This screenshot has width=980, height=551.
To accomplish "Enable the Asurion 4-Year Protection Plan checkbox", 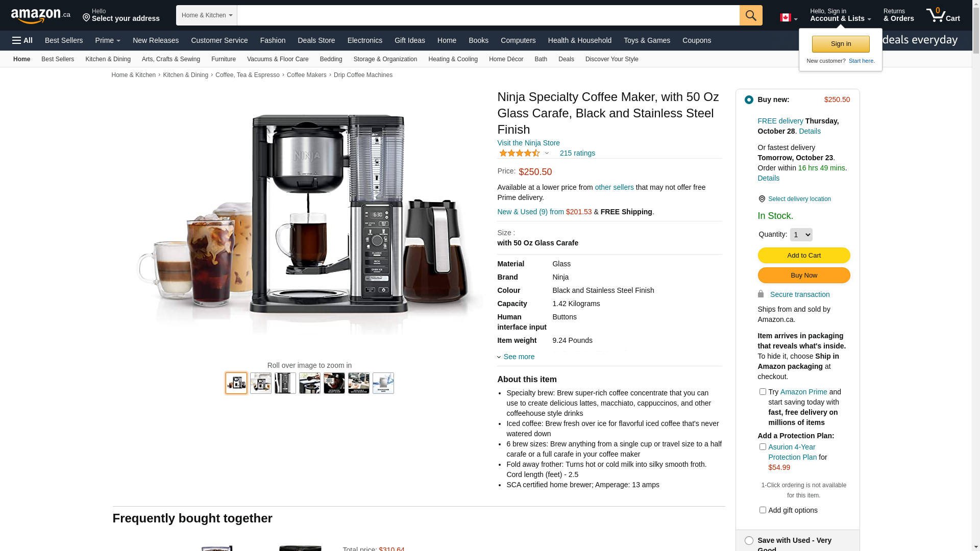I will pos(763,447).
